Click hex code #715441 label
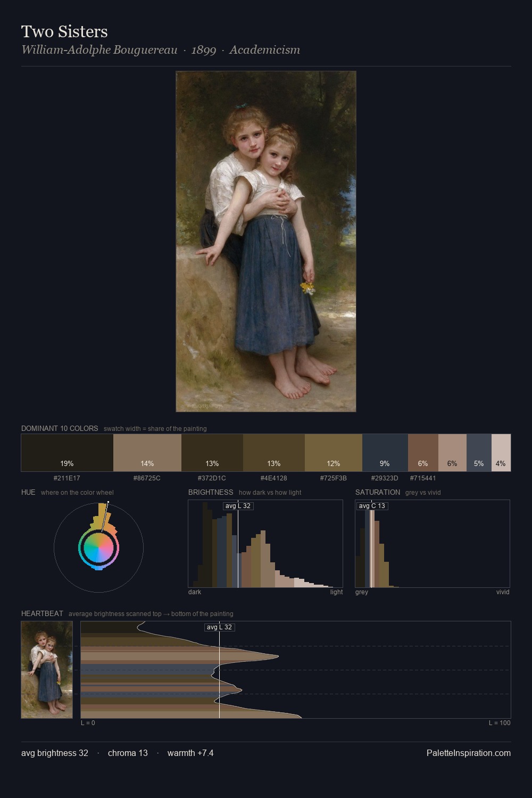The image size is (532, 798). [423, 478]
